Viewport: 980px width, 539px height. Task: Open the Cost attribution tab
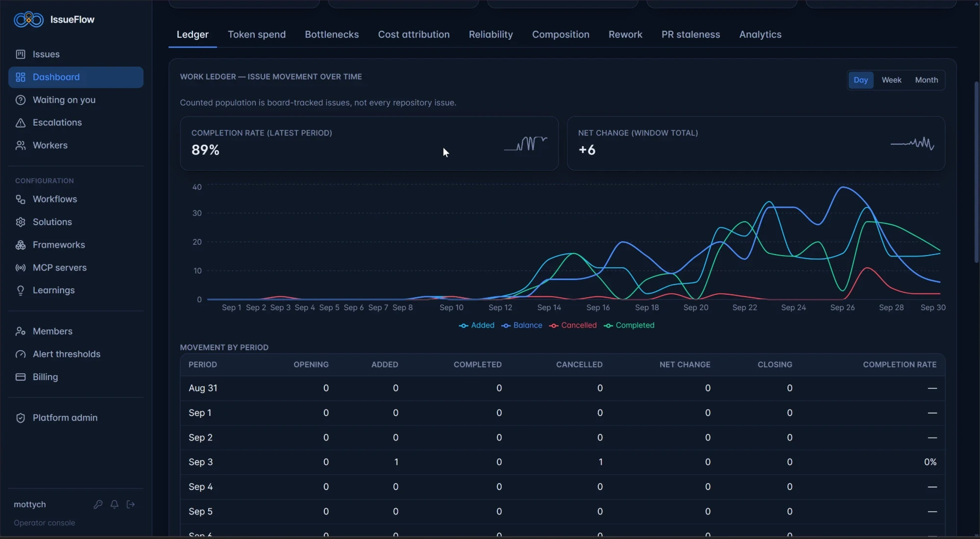coord(414,34)
